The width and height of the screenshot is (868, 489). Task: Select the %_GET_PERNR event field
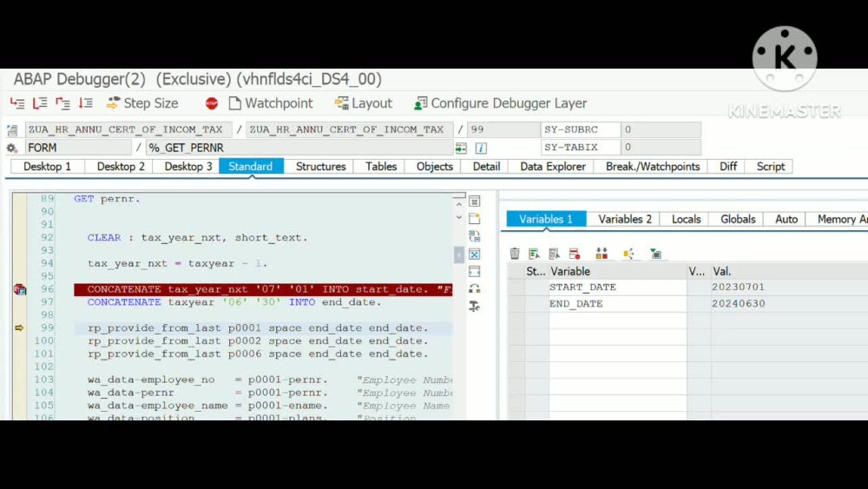(299, 148)
